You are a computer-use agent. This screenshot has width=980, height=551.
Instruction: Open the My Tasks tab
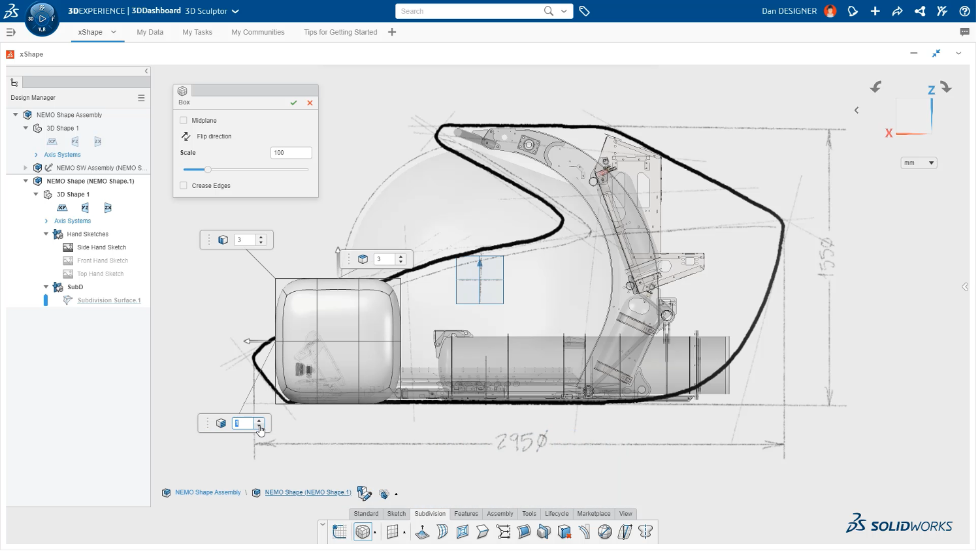tap(197, 32)
